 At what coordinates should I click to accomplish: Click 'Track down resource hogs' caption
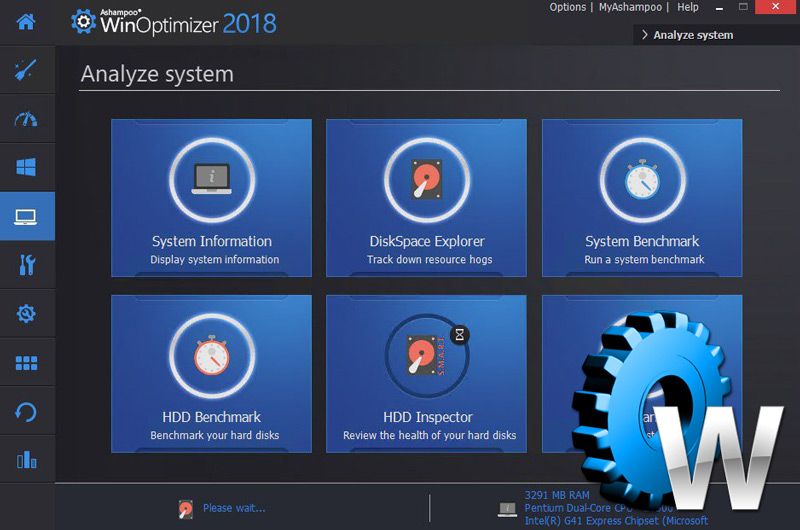[430, 260]
